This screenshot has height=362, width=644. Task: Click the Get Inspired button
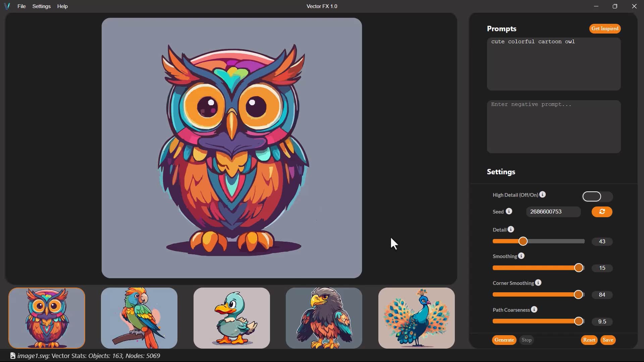click(x=605, y=28)
